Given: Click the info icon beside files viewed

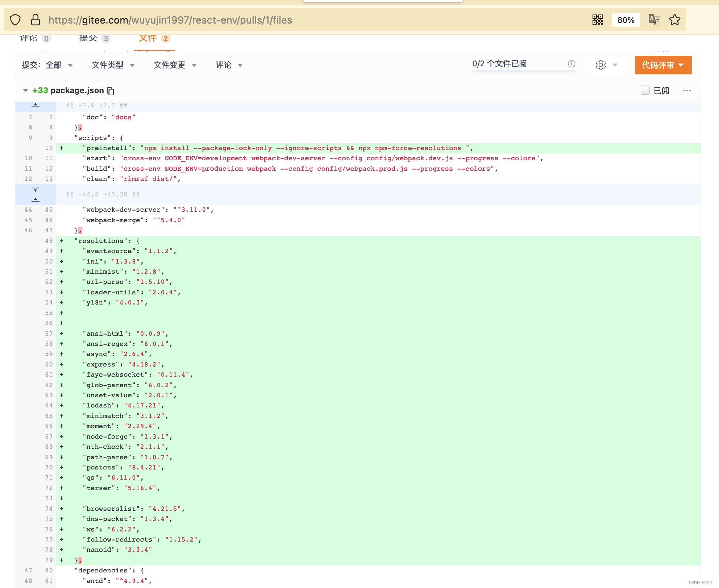Looking at the screenshot, I should pyautogui.click(x=572, y=64).
